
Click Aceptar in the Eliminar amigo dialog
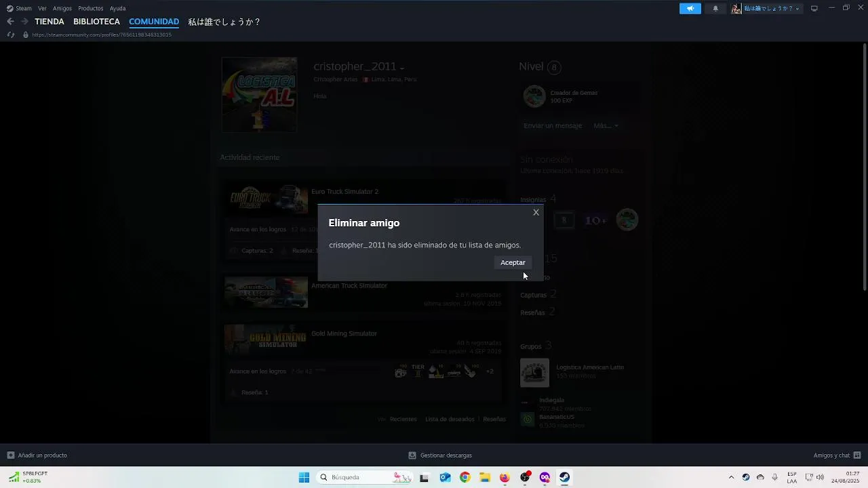click(513, 262)
